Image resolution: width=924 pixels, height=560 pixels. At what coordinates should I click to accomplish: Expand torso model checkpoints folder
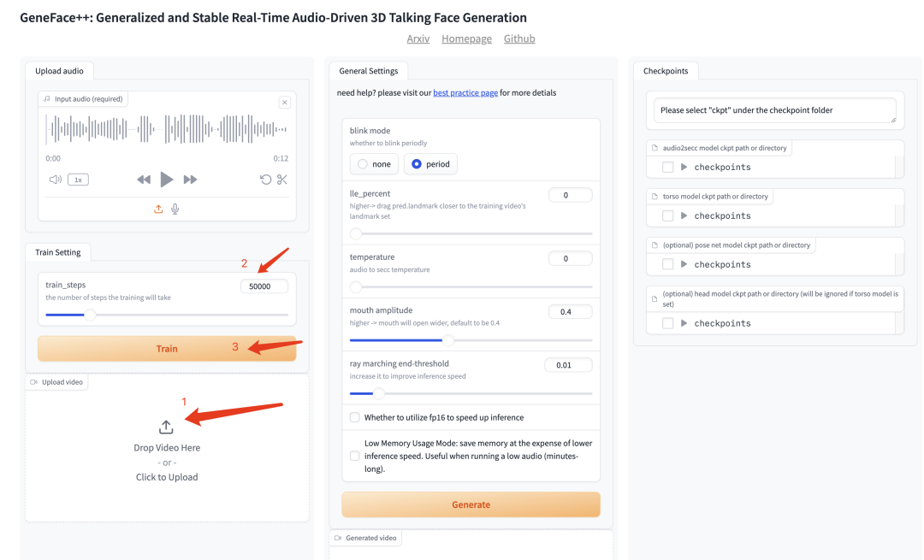[x=684, y=215]
